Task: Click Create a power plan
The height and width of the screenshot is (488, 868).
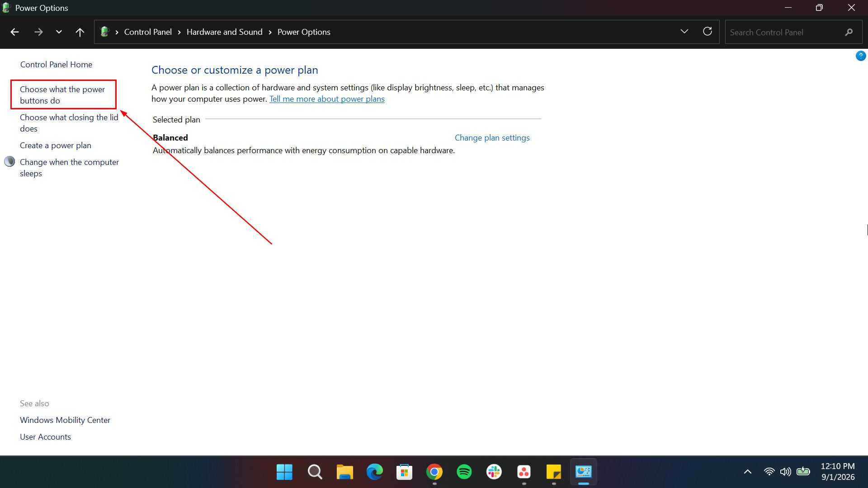Action: tap(56, 145)
